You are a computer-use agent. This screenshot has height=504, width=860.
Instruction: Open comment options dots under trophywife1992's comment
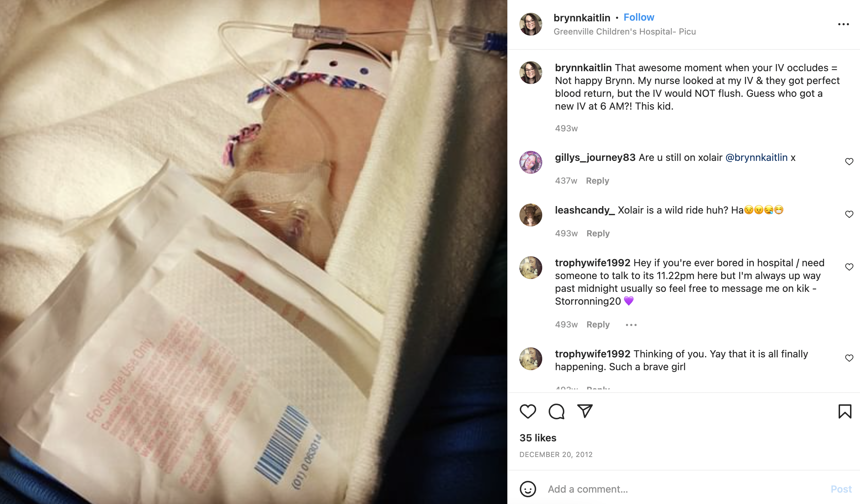pos(631,325)
